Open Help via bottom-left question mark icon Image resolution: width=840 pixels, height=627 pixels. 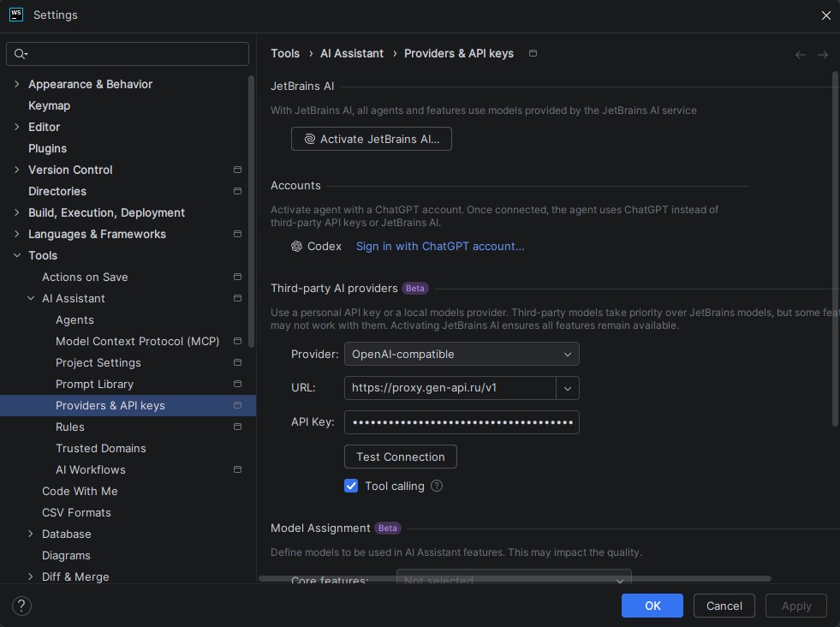[21, 606]
